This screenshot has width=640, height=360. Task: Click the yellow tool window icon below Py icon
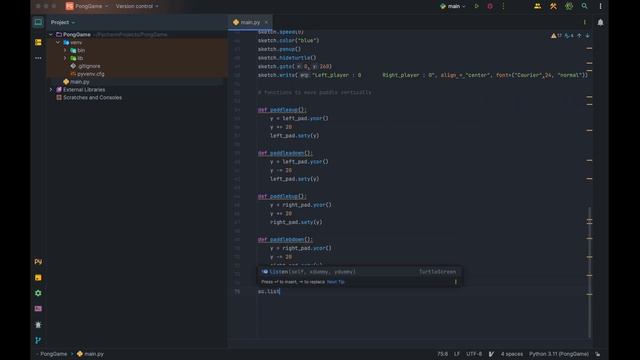[38, 278]
